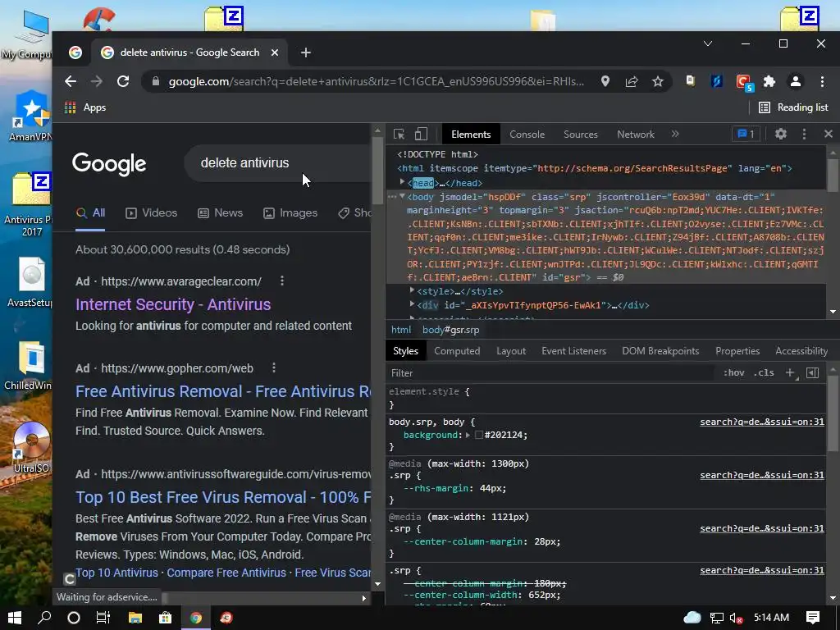Image resolution: width=840 pixels, height=630 pixels.
Task: Open DevTools three-dot customize menu
Action: [804, 134]
